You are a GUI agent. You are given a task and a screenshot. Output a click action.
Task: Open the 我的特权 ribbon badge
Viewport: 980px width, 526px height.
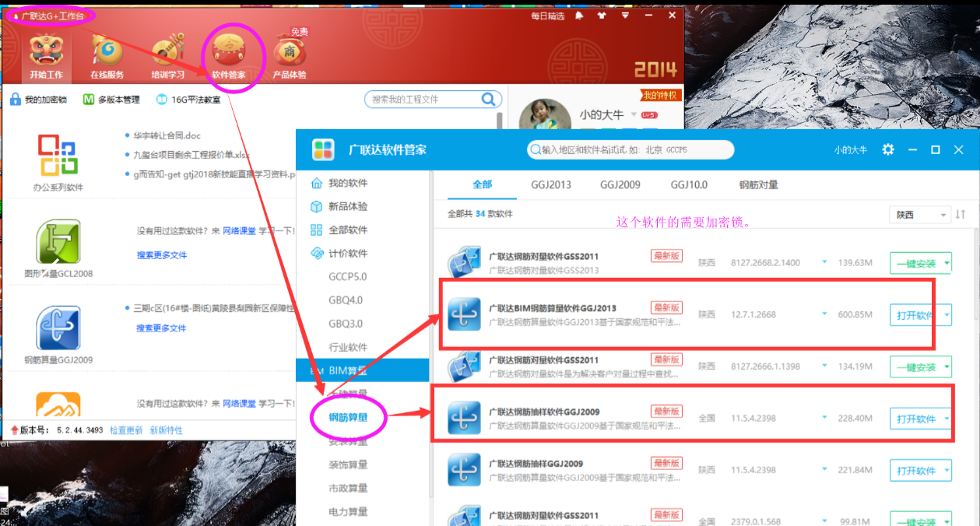point(661,95)
